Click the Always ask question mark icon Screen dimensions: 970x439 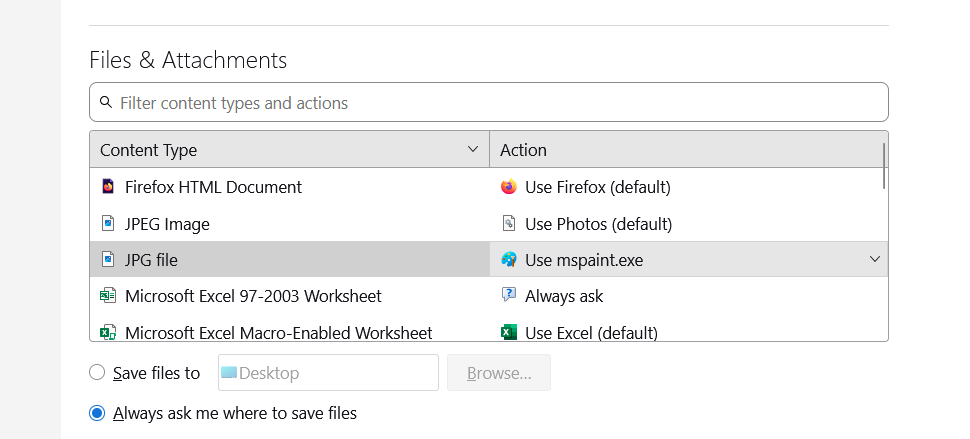tap(508, 296)
